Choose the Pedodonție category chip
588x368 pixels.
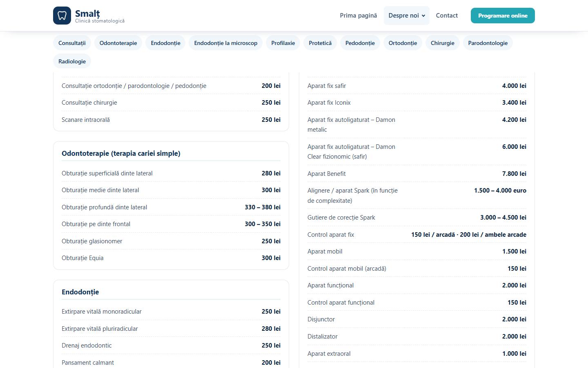click(360, 43)
